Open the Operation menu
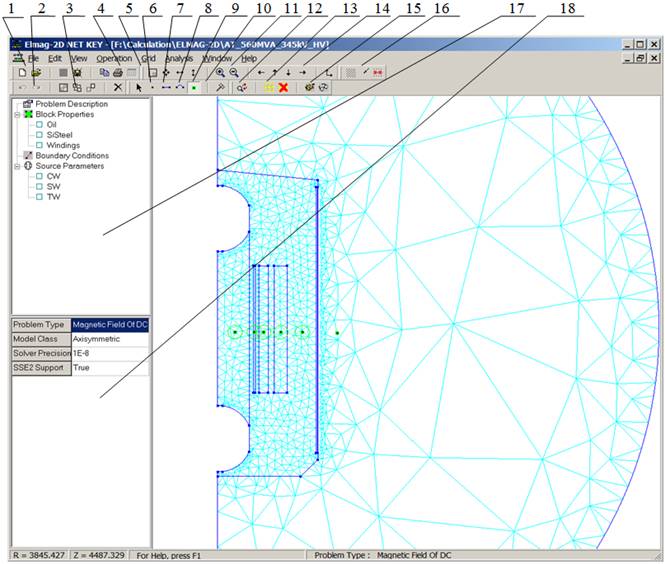This screenshot has height=564, width=665. click(x=114, y=59)
